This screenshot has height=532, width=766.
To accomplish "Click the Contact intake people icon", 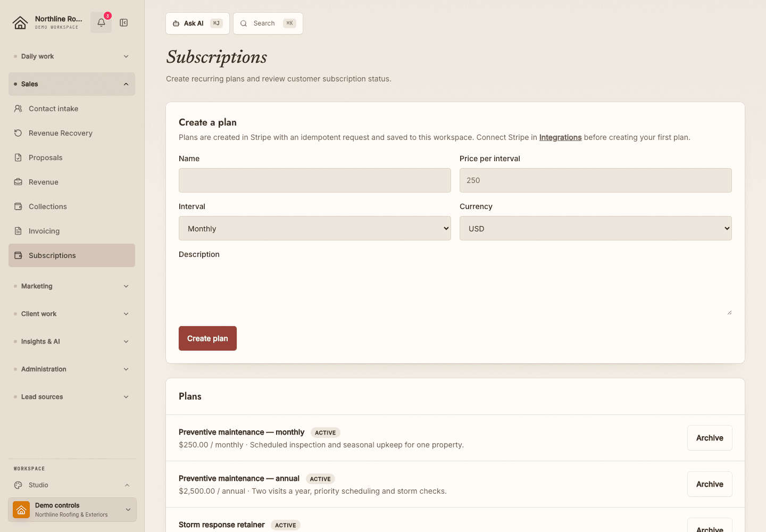I will (x=18, y=109).
